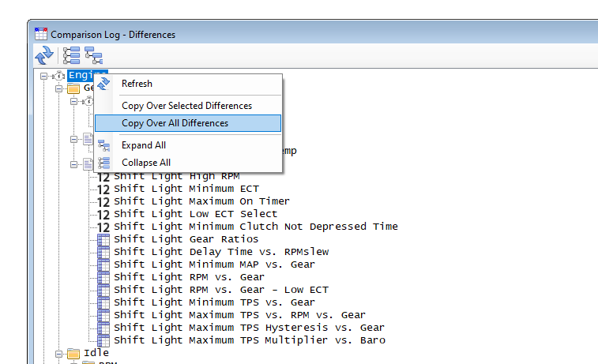
Task: Select Shift Light Maximum TPS Multiplier vs. Baro
Action: (x=249, y=340)
